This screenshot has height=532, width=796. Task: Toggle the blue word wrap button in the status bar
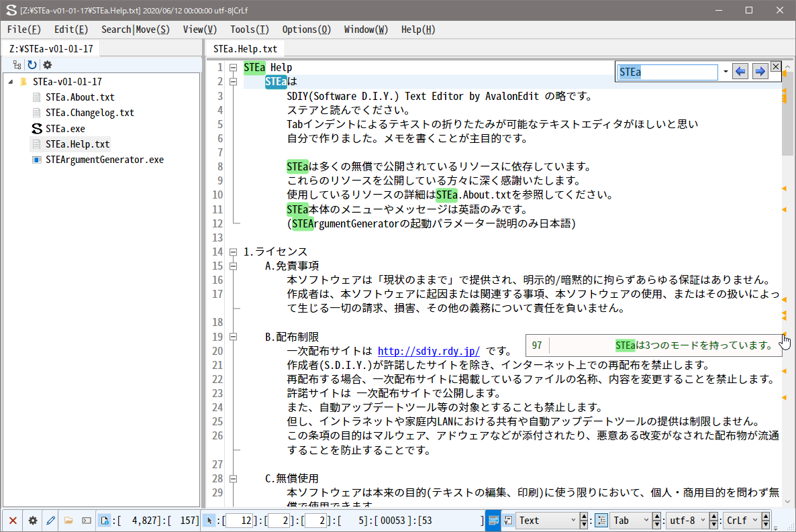click(x=493, y=521)
